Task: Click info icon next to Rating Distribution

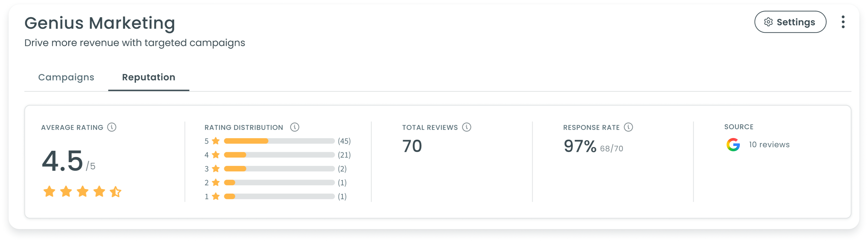Action: 295,127
